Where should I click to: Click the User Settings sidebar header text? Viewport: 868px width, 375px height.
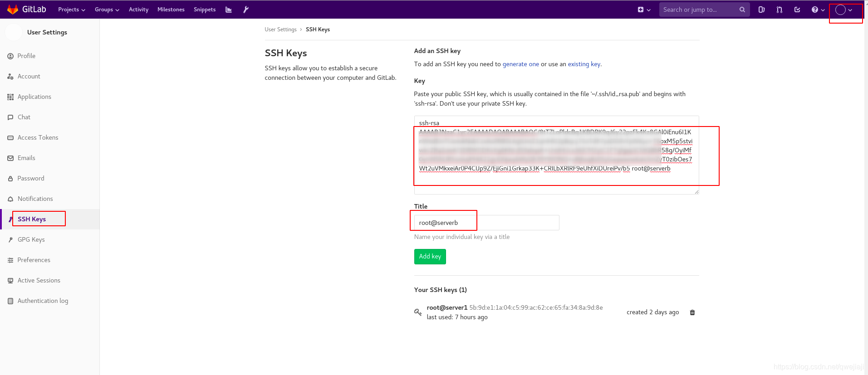point(47,32)
